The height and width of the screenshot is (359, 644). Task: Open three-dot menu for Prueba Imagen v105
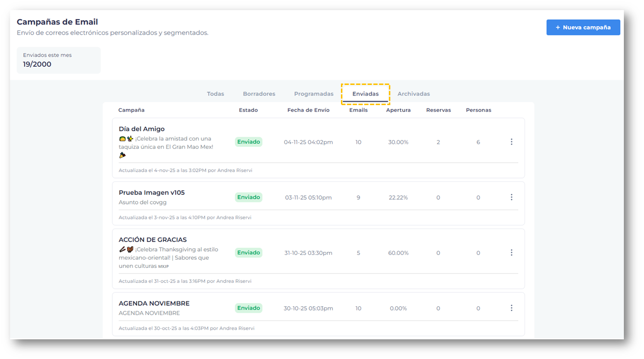pyautogui.click(x=511, y=197)
